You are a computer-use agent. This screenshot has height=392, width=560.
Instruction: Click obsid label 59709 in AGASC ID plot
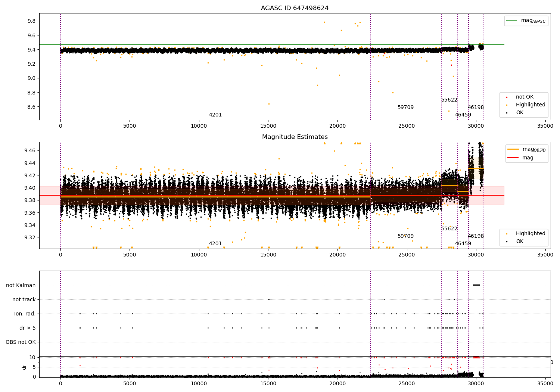405,107
